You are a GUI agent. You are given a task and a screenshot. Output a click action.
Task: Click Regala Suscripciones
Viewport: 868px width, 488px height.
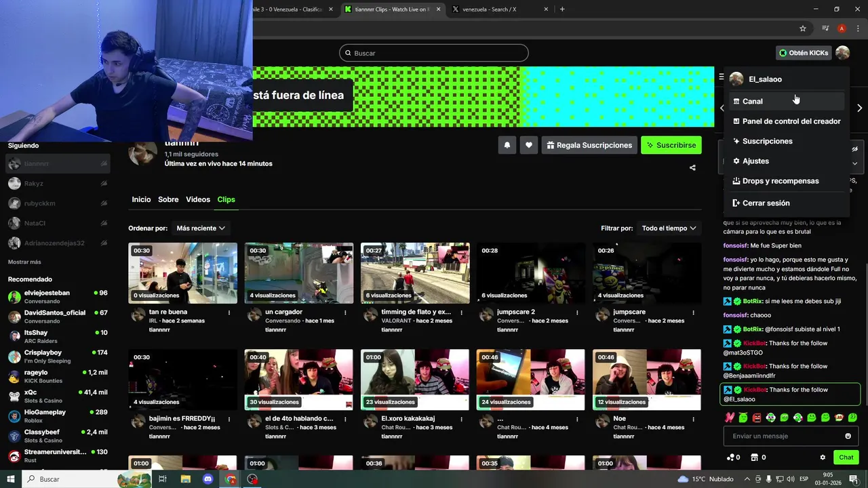tap(589, 145)
